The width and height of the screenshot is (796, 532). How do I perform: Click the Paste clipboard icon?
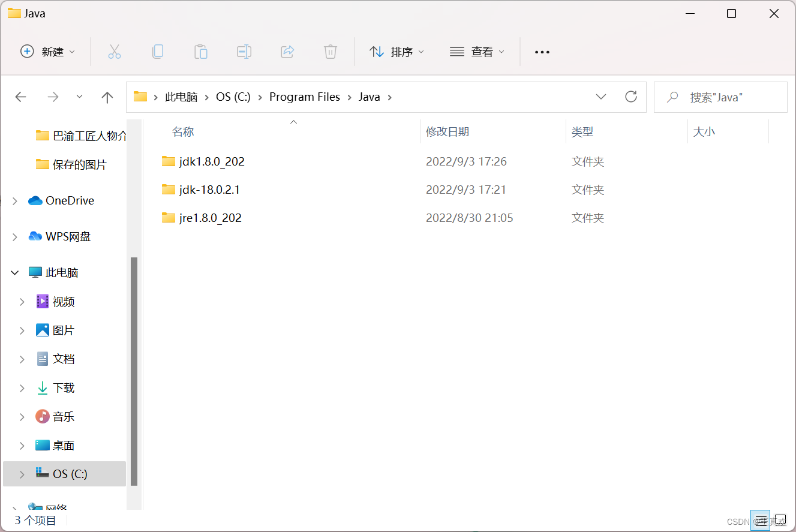[x=201, y=52]
